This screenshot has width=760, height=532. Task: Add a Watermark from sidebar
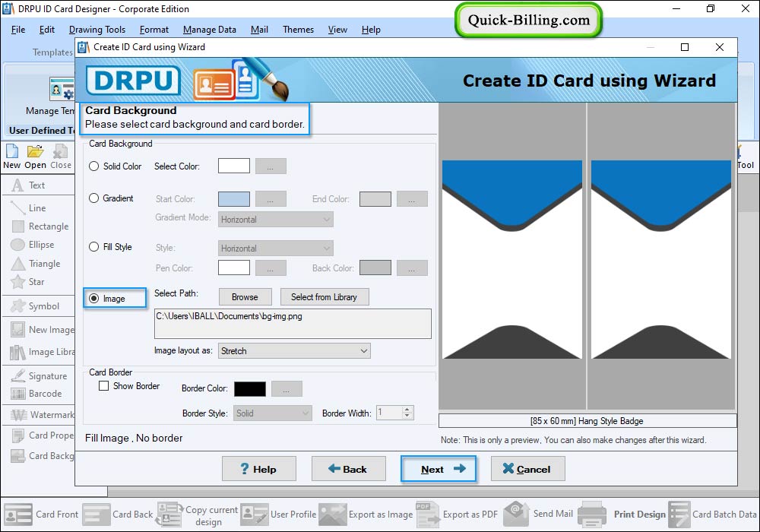click(x=43, y=415)
